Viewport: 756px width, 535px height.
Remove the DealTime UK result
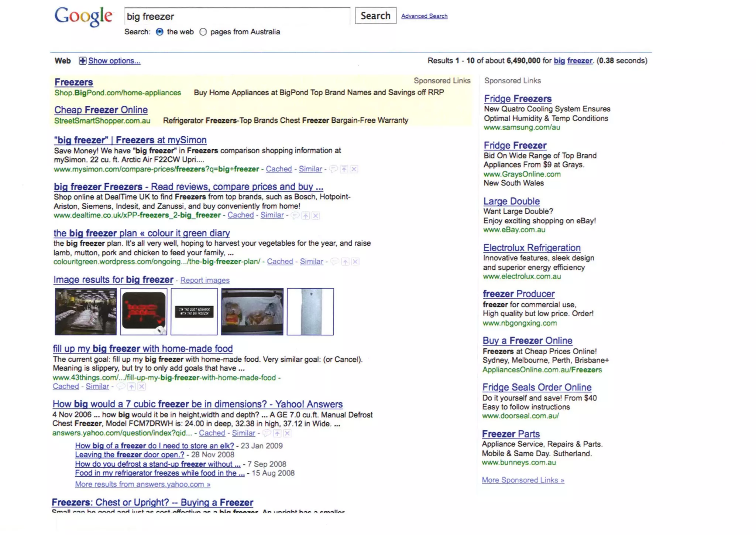316,216
